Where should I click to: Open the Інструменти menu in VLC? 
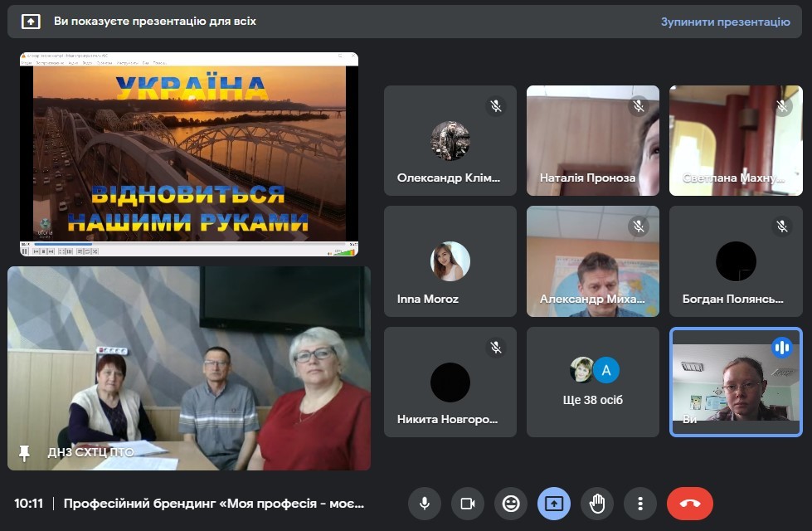tap(126, 64)
